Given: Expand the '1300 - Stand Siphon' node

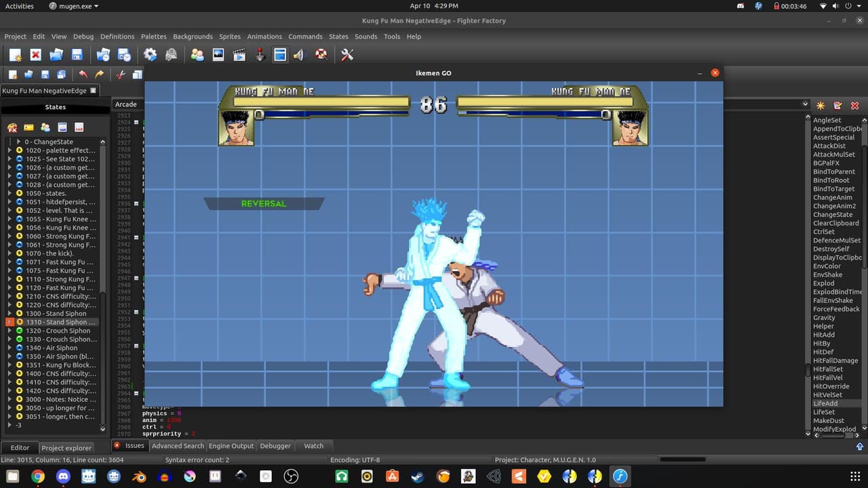Looking at the screenshot, I should (9, 314).
